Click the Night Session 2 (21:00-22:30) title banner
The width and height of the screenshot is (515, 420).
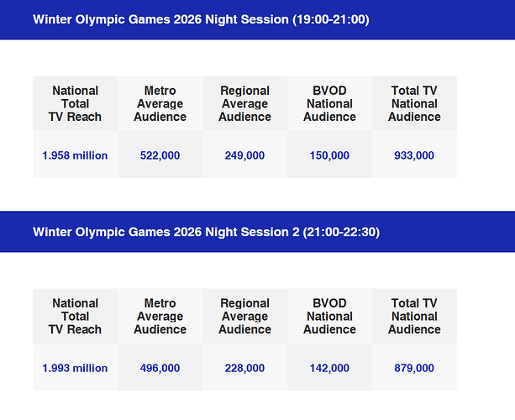pyautogui.click(x=206, y=232)
